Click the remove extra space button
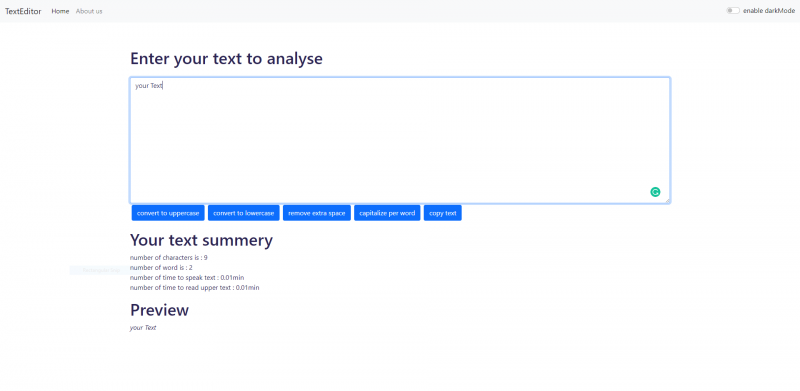Image resolution: width=800 pixels, height=391 pixels. [317, 213]
